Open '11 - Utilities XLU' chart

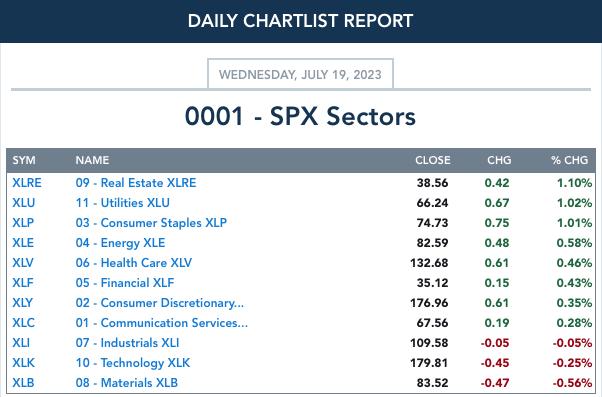coord(122,203)
